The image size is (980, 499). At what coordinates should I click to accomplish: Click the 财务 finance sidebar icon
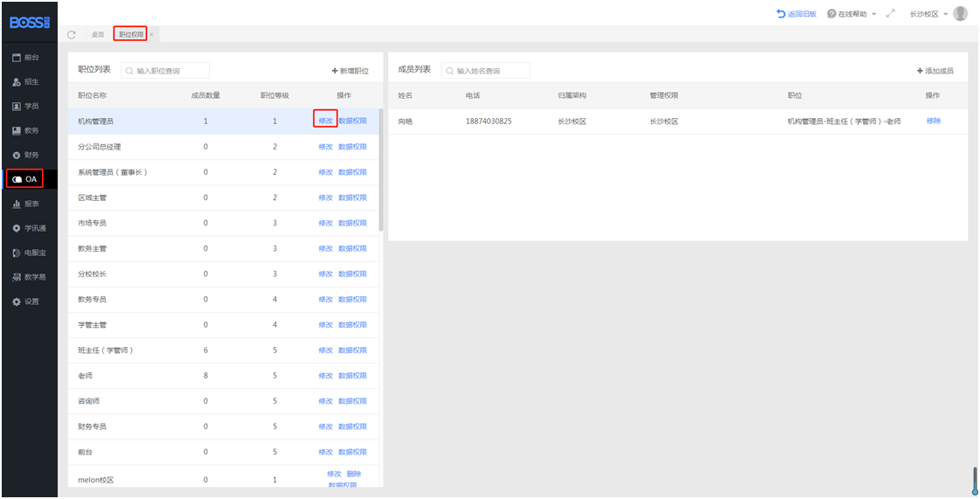coord(16,155)
